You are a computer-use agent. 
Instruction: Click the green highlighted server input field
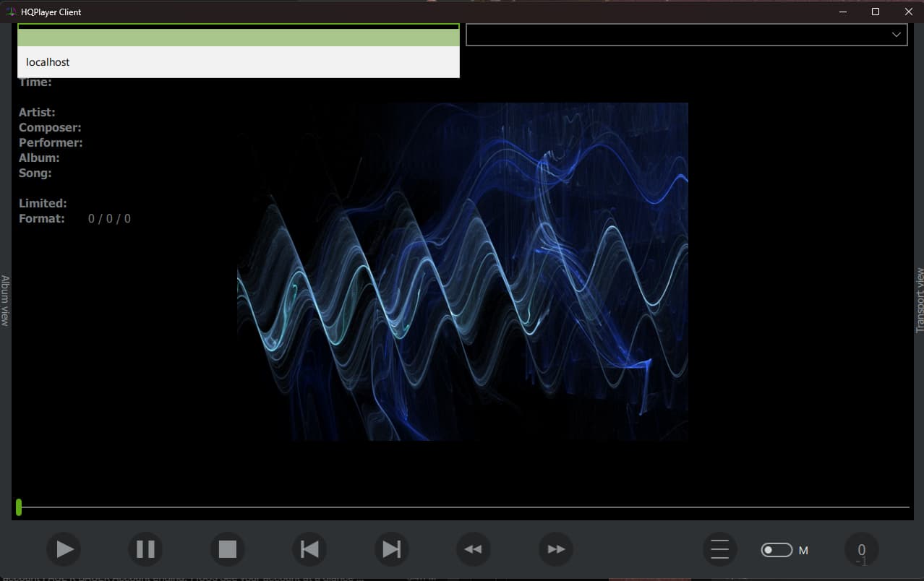pyautogui.click(x=238, y=36)
